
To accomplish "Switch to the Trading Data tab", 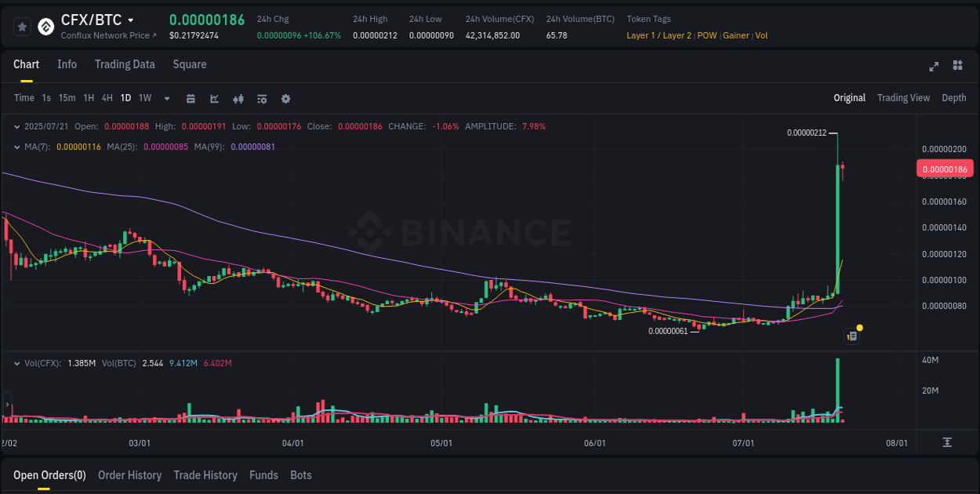I will click(x=125, y=64).
